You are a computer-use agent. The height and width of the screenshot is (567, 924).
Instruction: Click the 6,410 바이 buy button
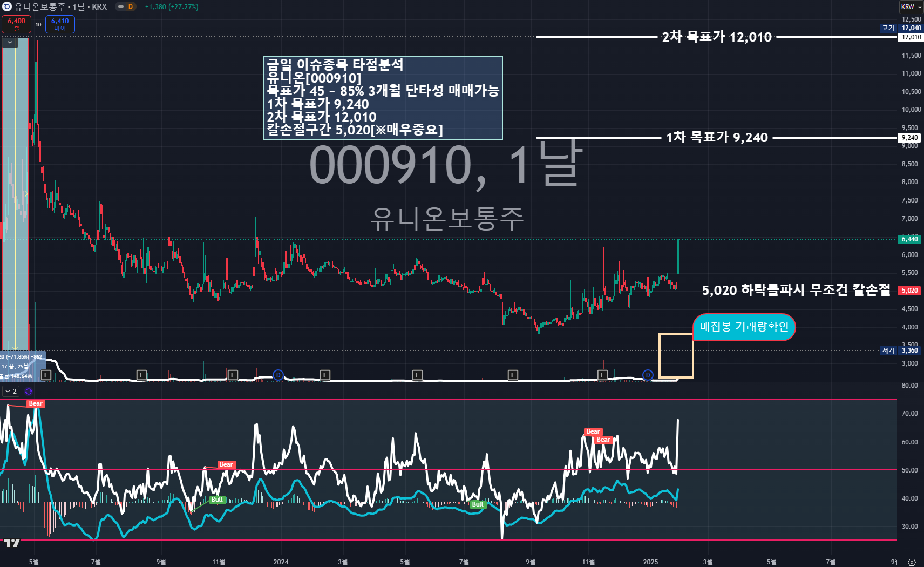60,24
